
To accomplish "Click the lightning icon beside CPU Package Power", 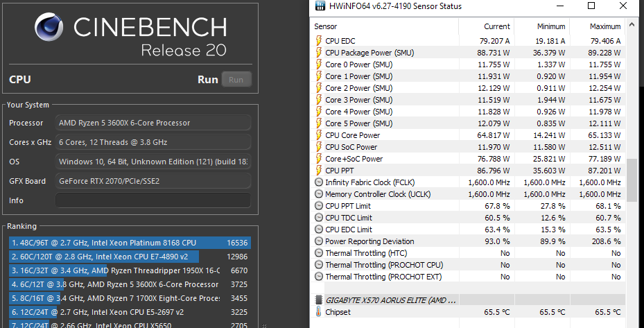I will [319, 53].
